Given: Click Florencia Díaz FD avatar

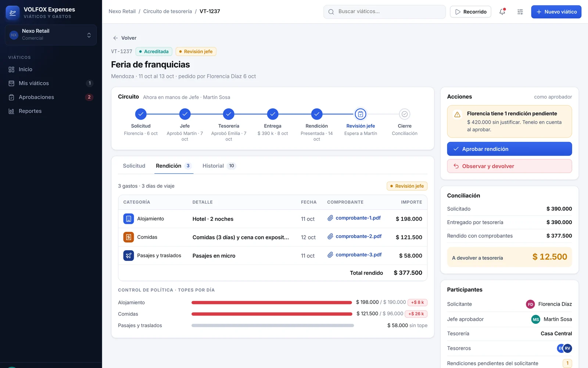Looking at the screenshot, I should click(x=530, y=304).
